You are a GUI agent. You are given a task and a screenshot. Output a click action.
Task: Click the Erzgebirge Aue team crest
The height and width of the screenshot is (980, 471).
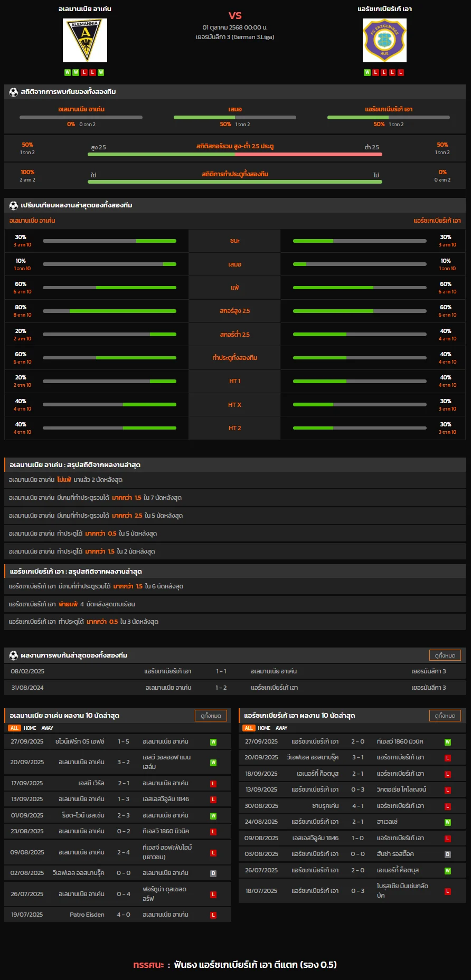[384, 41]
